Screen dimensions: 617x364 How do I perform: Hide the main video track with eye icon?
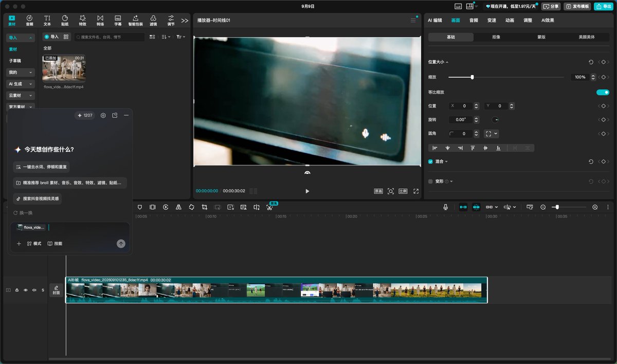click(26, 290)
